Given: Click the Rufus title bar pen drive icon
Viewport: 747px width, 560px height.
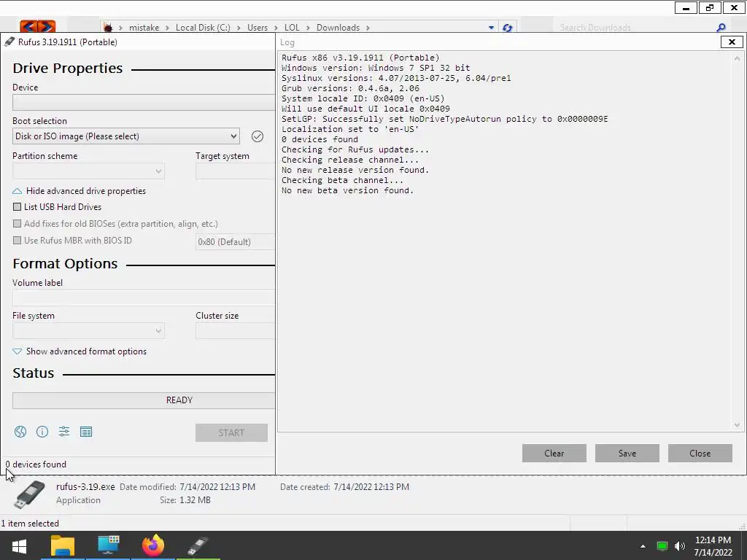Looking at the screenshot, I should (9, 42).
